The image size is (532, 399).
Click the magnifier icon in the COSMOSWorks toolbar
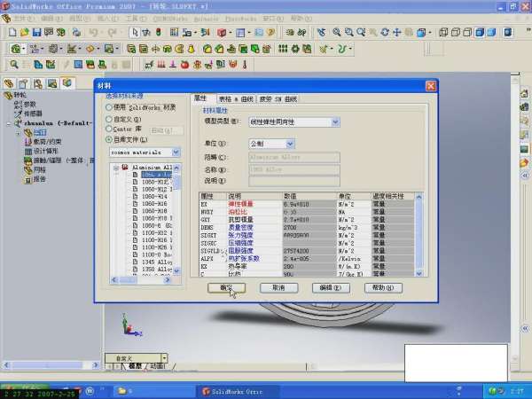point(14,64)
